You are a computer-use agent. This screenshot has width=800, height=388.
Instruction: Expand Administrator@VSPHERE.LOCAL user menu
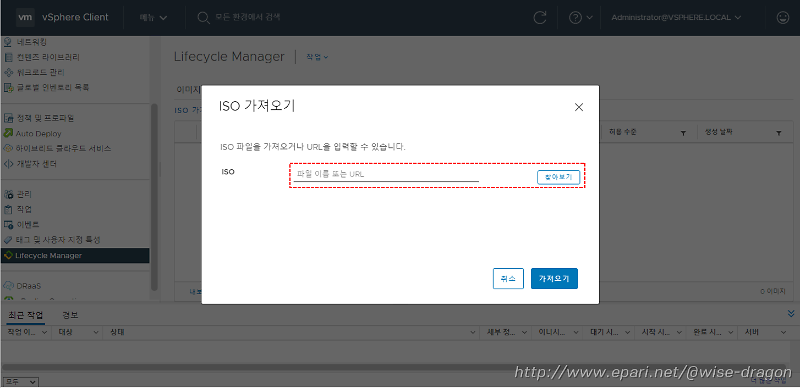pos(676,17)
